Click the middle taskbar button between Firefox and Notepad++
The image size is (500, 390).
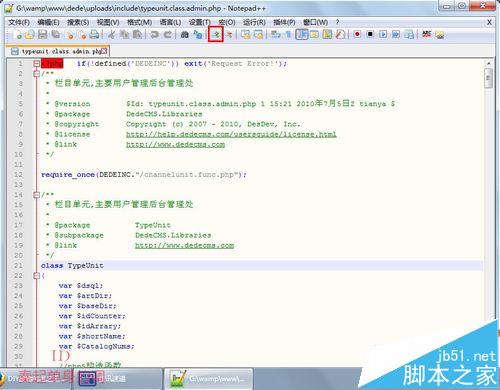[118, 379]
